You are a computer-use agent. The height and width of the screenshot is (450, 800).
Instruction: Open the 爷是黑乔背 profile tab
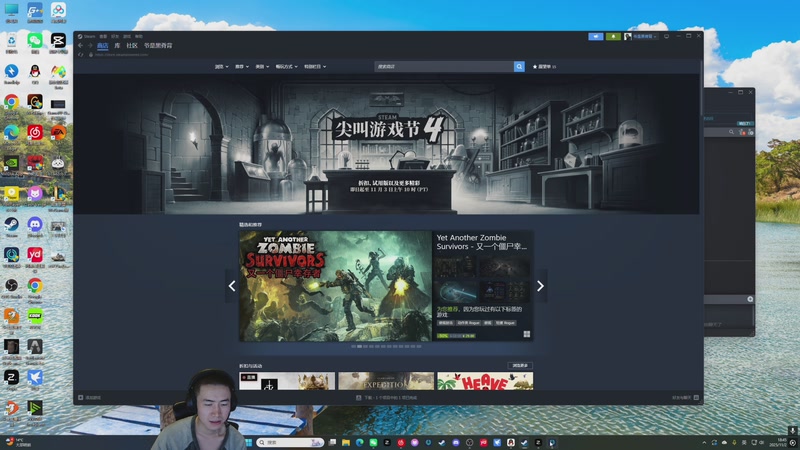coord(158,45)
